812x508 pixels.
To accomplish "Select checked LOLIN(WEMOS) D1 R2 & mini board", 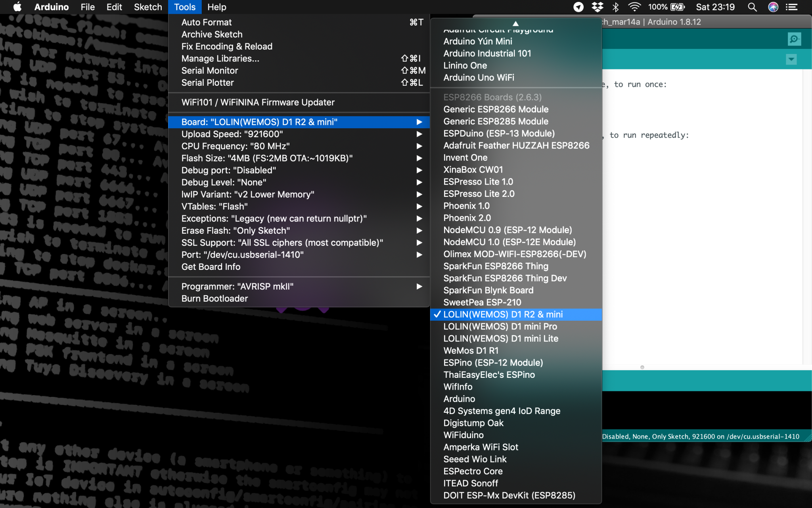I will click(x=503, y=314).
